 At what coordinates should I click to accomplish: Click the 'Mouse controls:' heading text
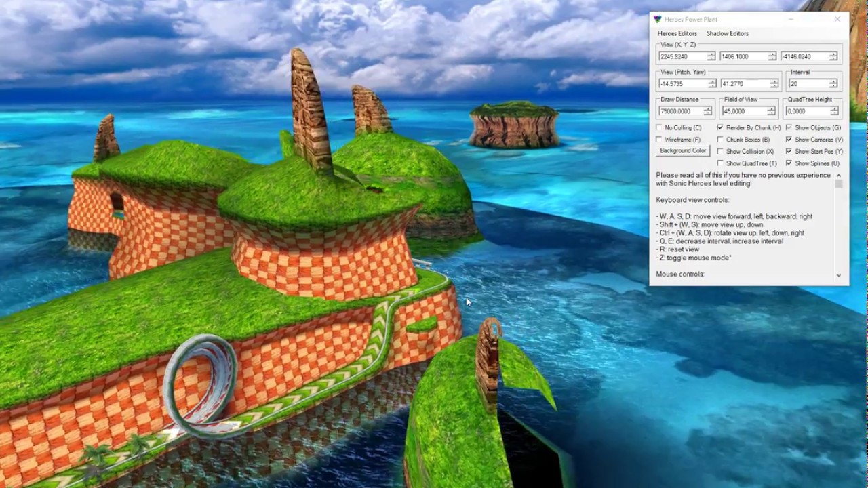(x=680, y=274)
